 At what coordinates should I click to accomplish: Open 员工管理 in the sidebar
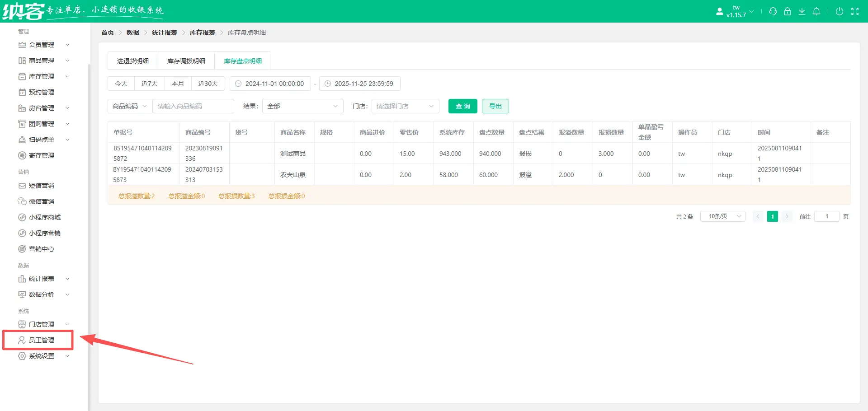pyautogui.click(x=41, y=340)
